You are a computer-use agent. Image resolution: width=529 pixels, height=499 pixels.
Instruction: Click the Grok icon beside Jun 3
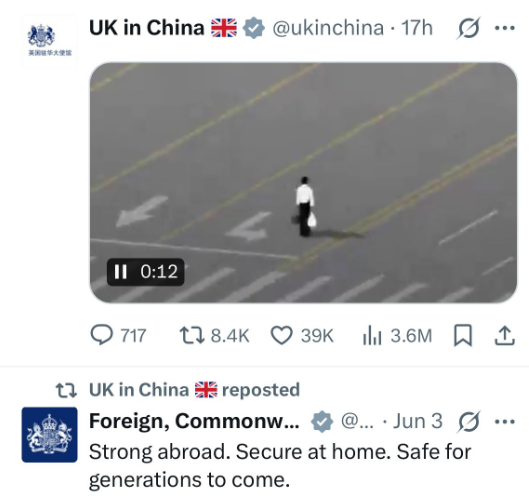468,422
